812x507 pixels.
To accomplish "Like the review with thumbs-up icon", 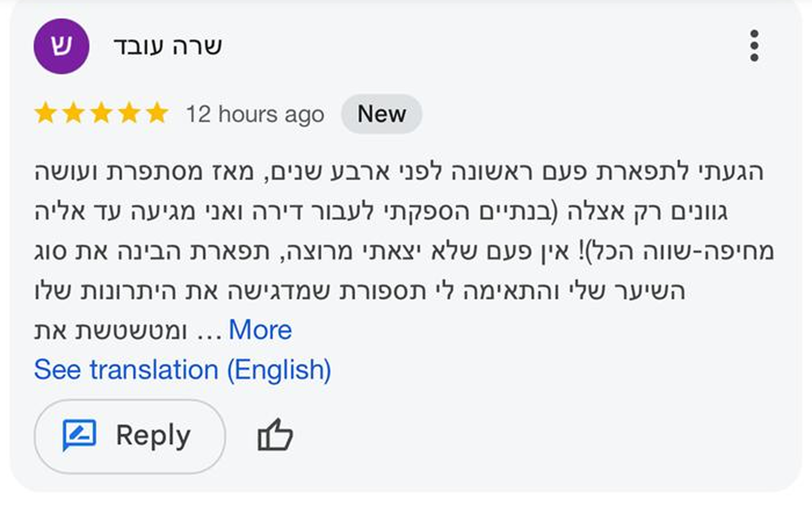I will pyautogui.click(x=275, y=435).
